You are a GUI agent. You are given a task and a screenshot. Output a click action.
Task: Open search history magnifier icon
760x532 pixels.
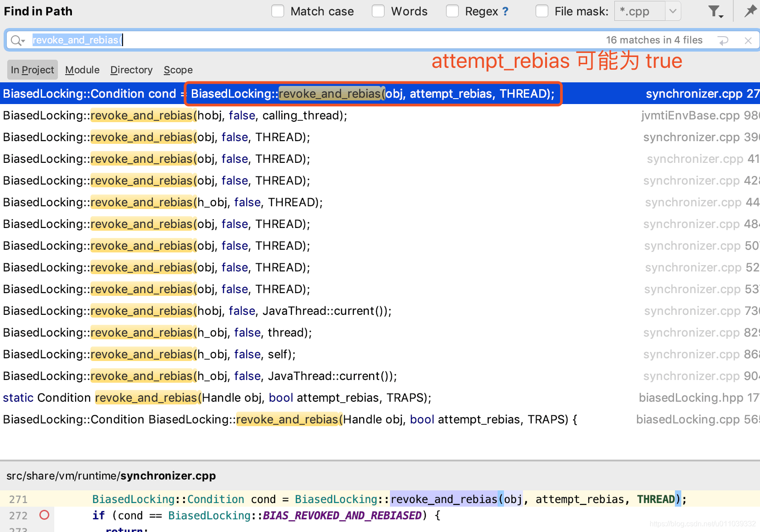click(x=17, y=40)
